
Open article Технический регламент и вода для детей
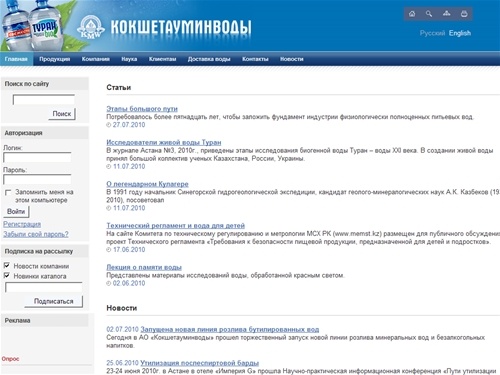click(176, 226)
